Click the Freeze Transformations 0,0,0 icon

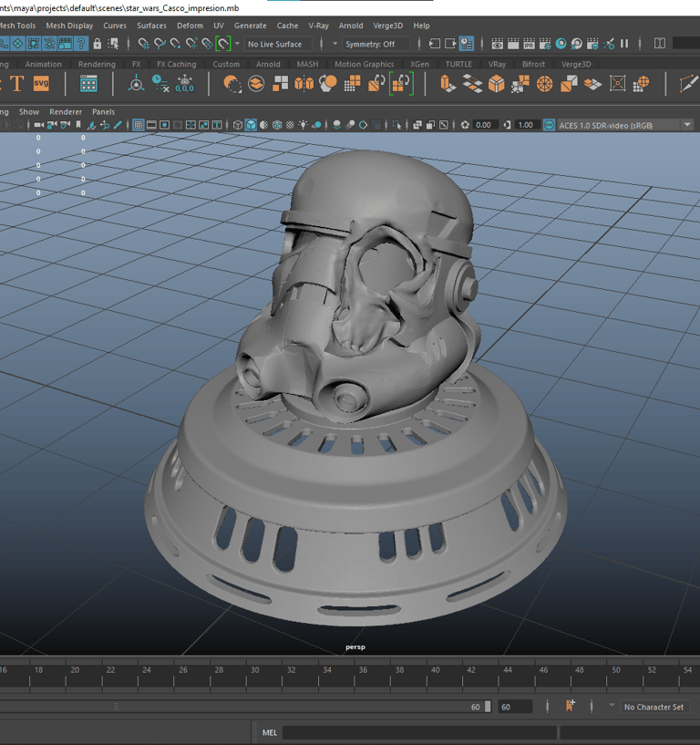click(x=185, y=84)
